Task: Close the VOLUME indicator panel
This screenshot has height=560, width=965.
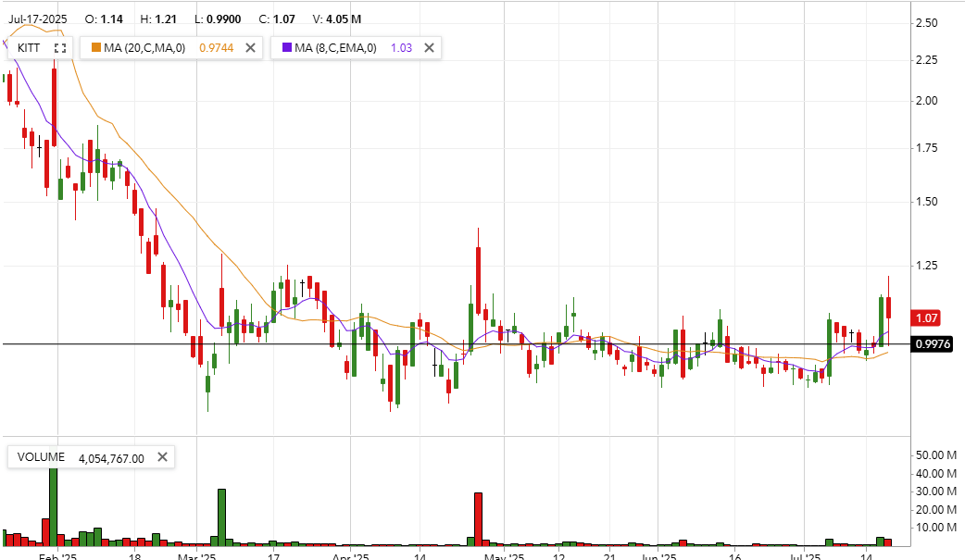Action: click(162, 457)
